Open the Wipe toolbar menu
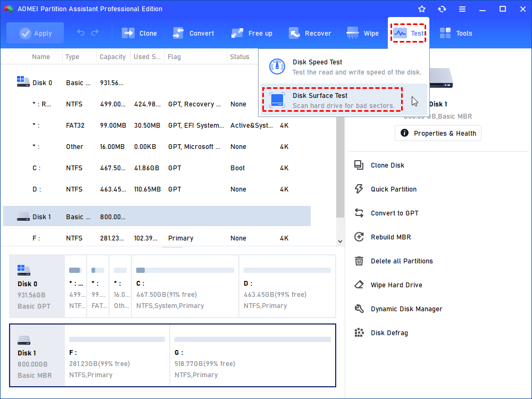The width and height of the screenshot is (532, 399). pos(362,33)
